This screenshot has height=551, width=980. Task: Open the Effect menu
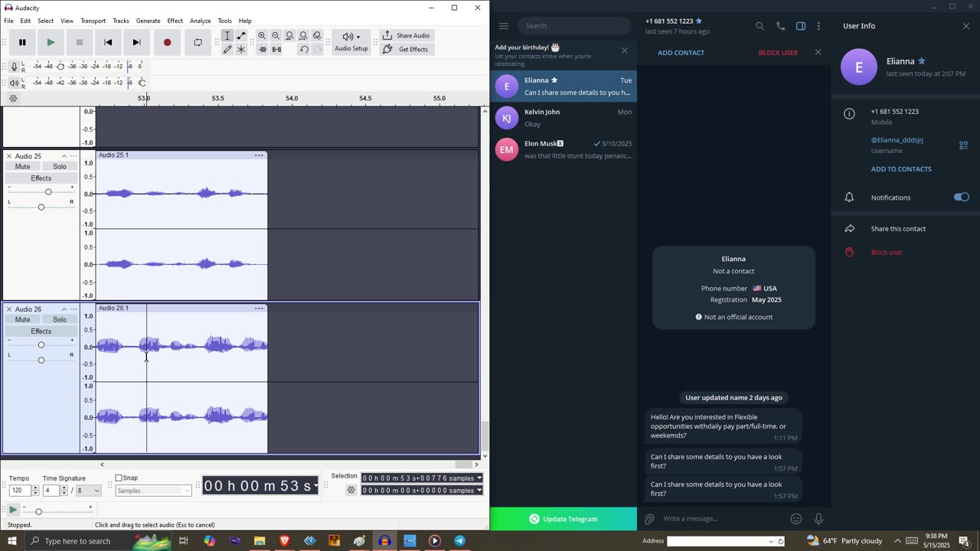click(175, 21)
